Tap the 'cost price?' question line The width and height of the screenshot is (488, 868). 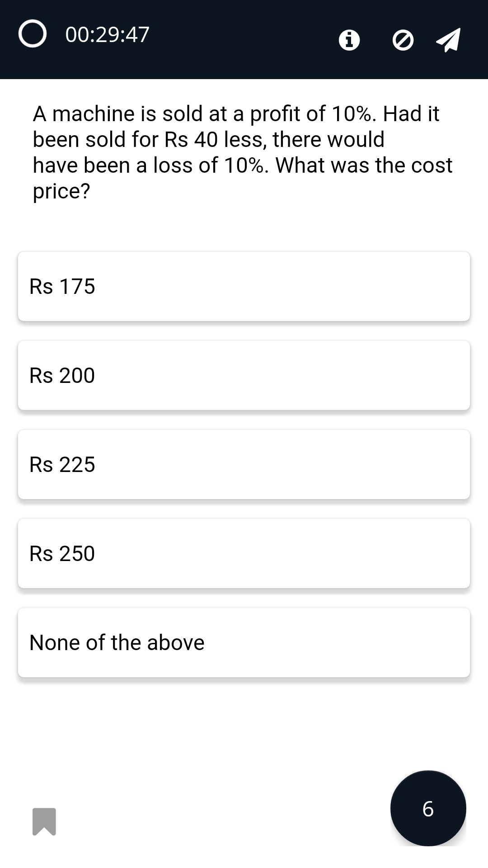[61, 191]
